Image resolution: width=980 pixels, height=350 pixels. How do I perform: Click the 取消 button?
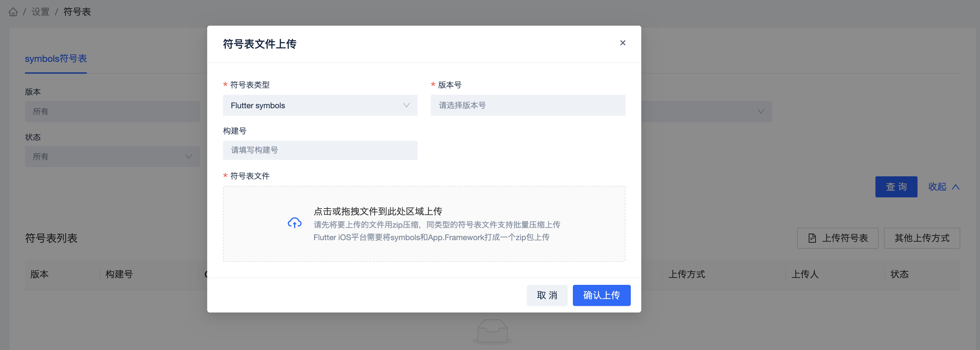pyautogui.click(x=547, y=295)
